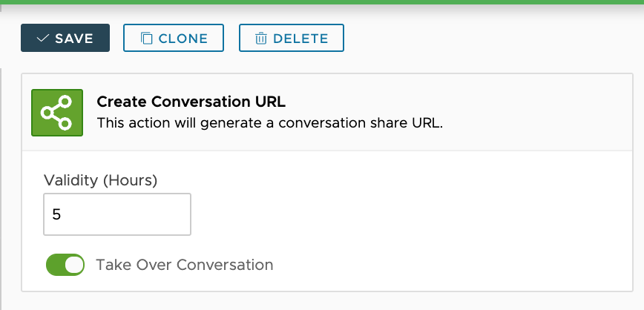Viewport: 644px width, 310px height.
Task: Click the green bar at the top
Action: (x=322, y=2)
